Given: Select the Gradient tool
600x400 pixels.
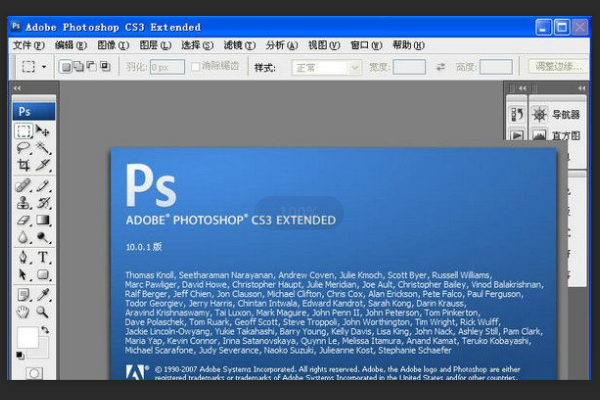Looking at the screenshot, I should tap(43, 220).
